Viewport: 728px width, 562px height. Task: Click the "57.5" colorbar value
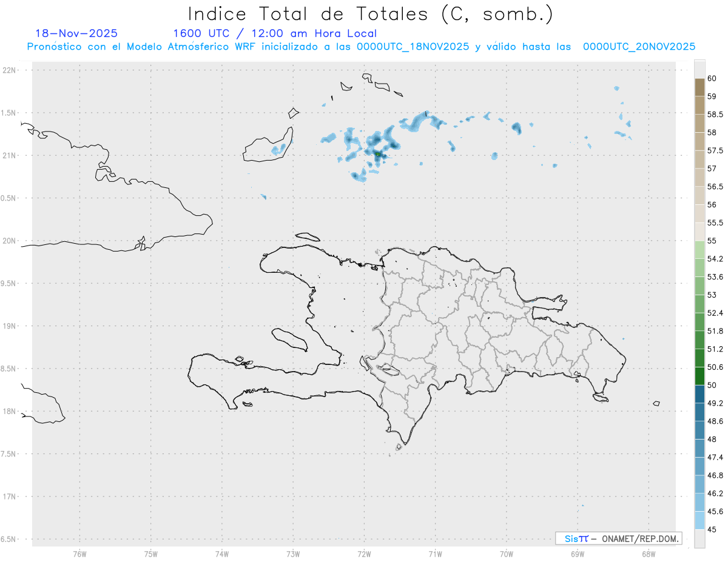click(x=715, y=150)
